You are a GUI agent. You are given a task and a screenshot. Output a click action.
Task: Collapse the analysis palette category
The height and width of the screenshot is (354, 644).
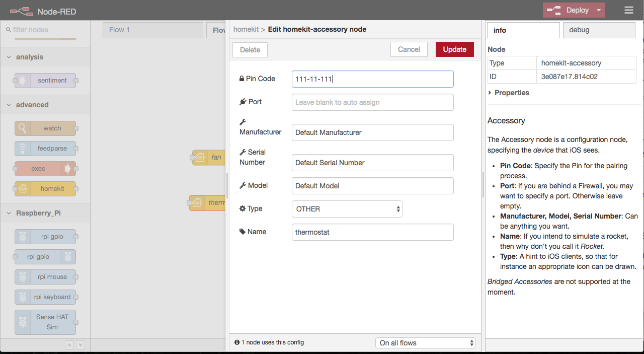pos(45,57)
